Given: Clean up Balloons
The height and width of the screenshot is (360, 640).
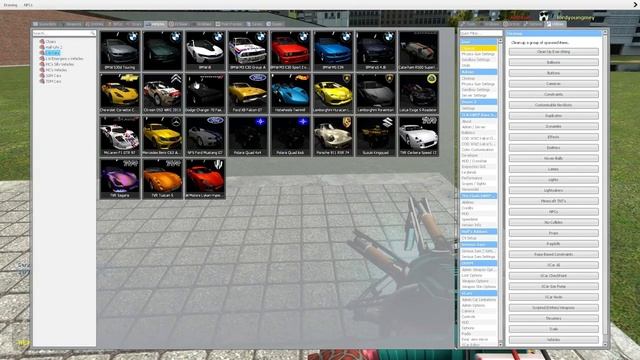Looking at the screenshot, I should (553, 62).
